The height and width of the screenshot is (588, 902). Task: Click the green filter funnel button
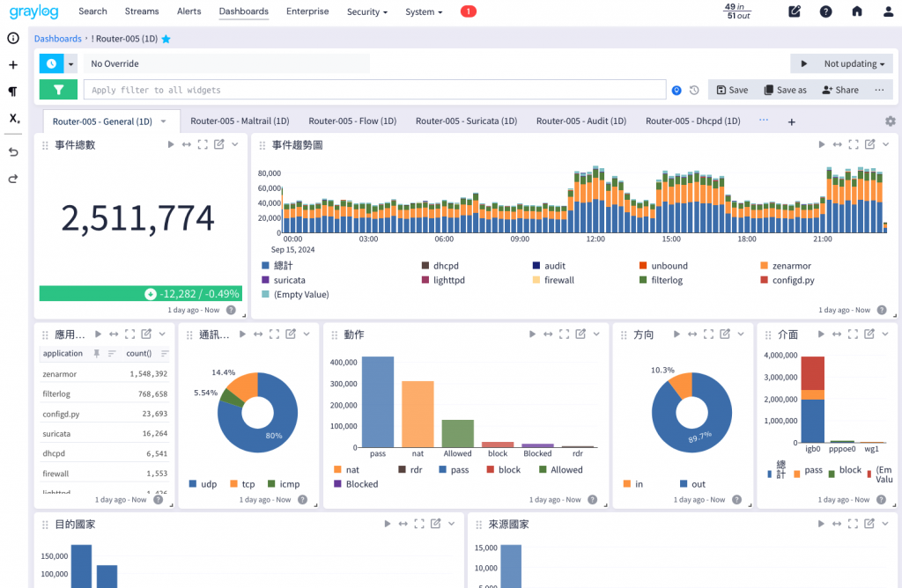(58, 90)
